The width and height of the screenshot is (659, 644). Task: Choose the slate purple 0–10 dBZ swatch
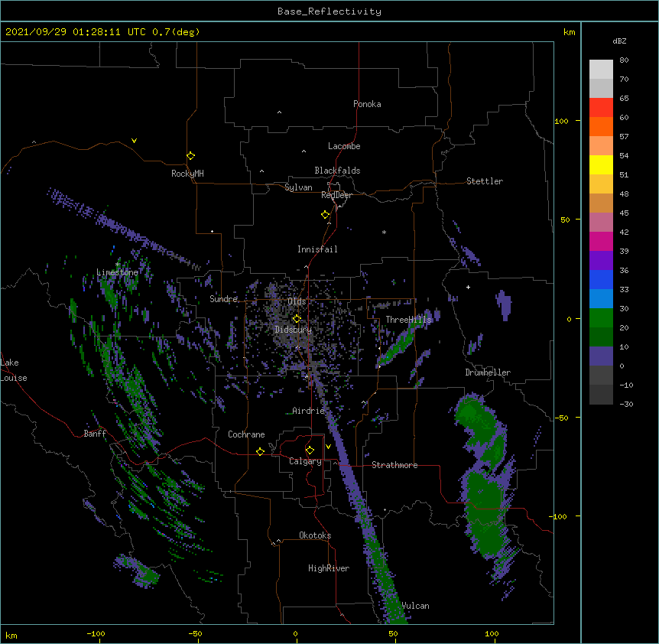point(601,356)
